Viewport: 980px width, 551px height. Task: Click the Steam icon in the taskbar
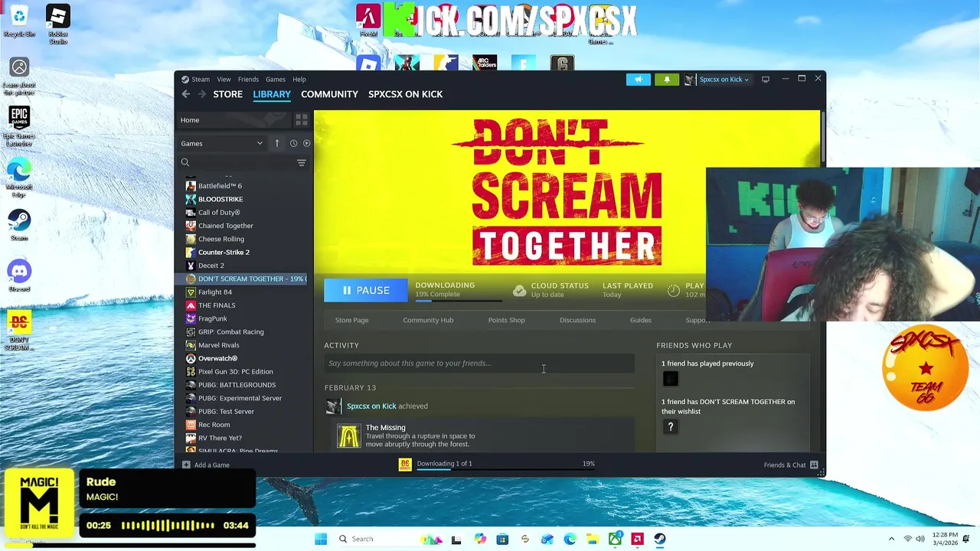tap(660, 539)
